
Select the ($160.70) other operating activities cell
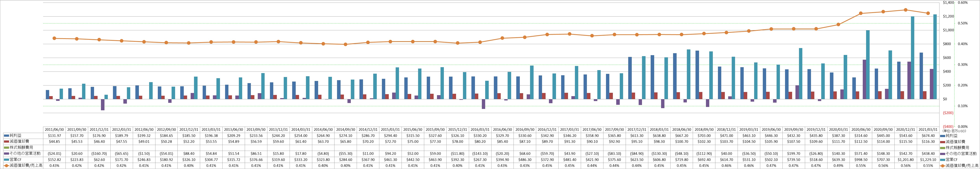point(99,153)
